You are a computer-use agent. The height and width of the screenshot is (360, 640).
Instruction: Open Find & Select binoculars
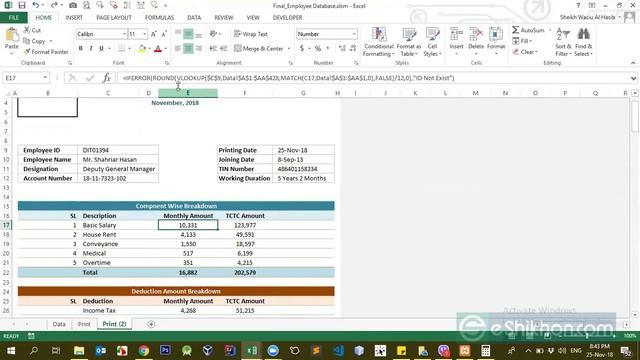[583, 42]
